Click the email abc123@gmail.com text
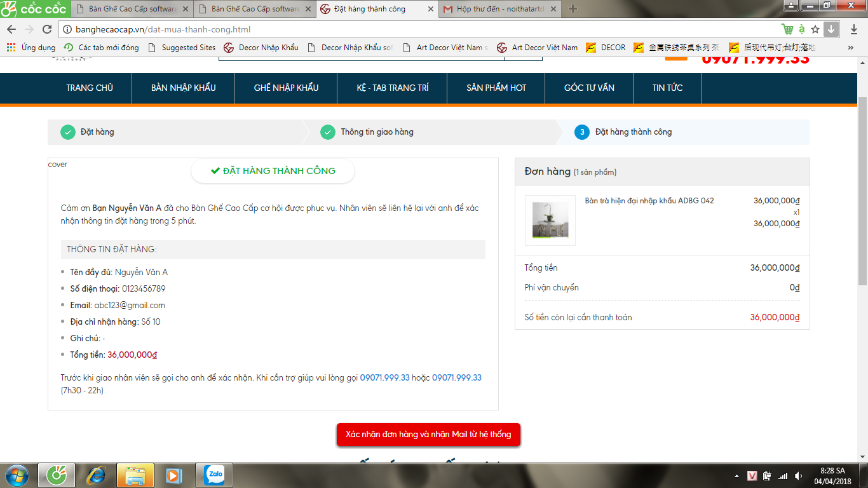868x488 pixels. pyautogui.click(x=130, y=305)
